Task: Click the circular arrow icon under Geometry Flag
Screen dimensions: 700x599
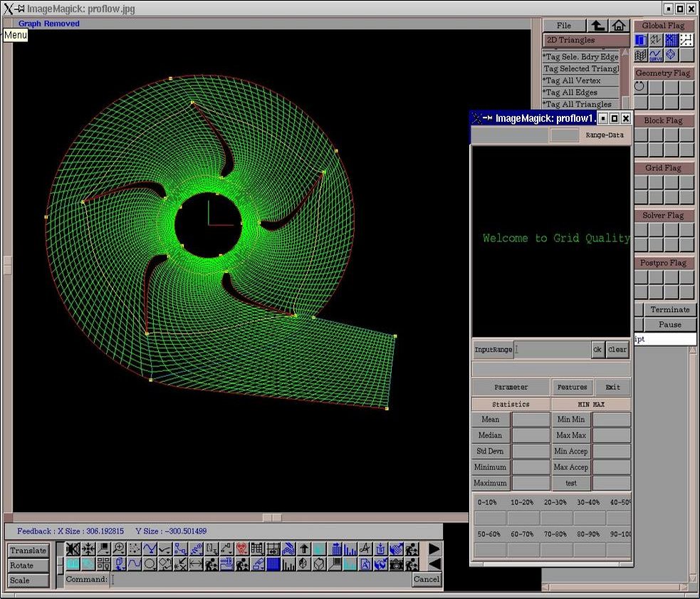Action: pyautogui.click(x=640, y=87)
